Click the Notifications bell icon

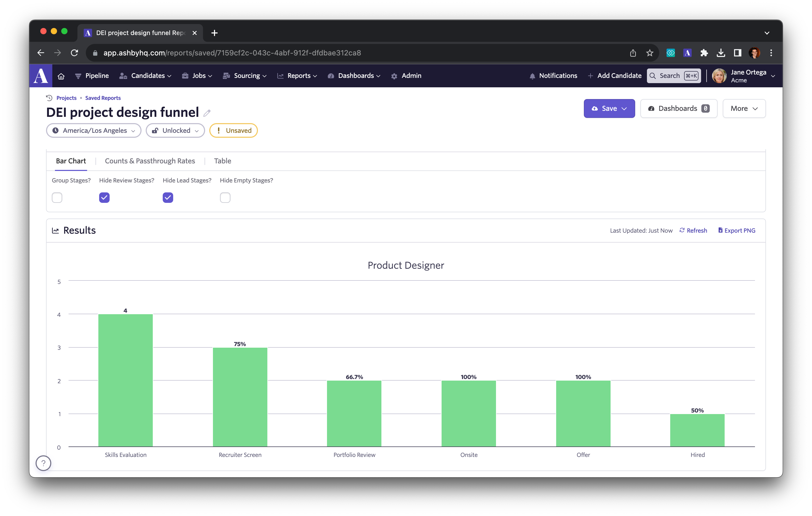click(x=532, y=76)
